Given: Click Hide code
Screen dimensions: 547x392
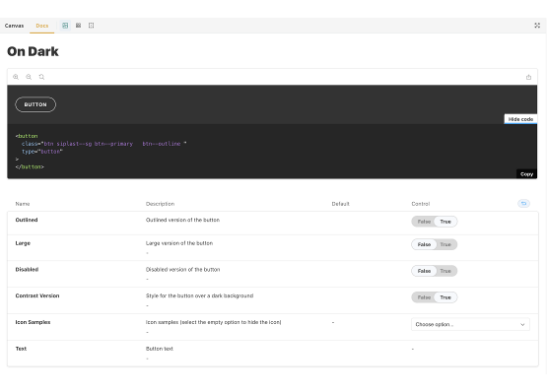Looking at the screenshot, I should [x=520, y=119].
